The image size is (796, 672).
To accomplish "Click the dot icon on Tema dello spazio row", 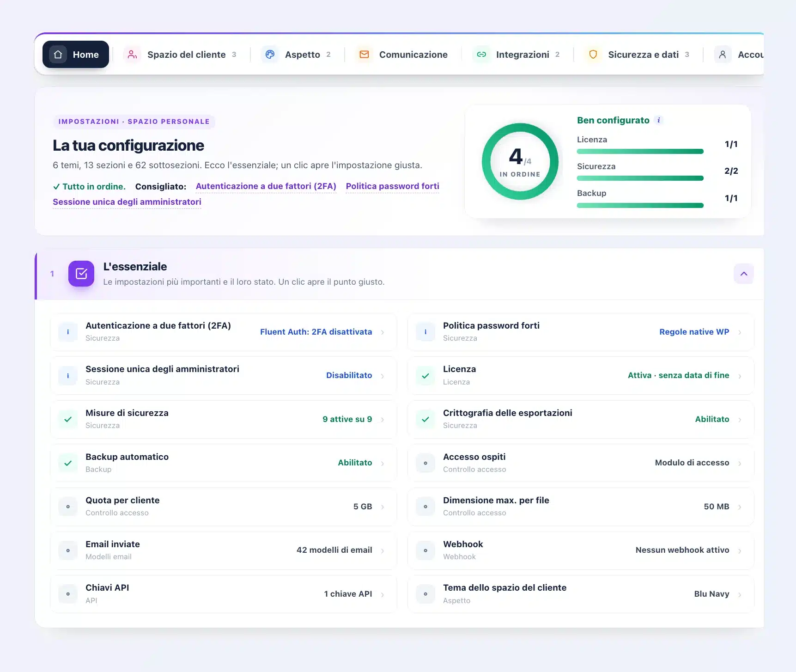I will click(425, 594).
